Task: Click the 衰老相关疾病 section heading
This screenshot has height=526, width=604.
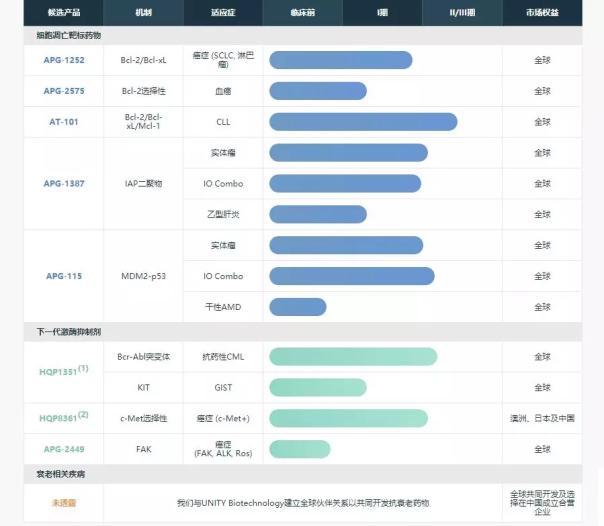Action: click(60, 474)
